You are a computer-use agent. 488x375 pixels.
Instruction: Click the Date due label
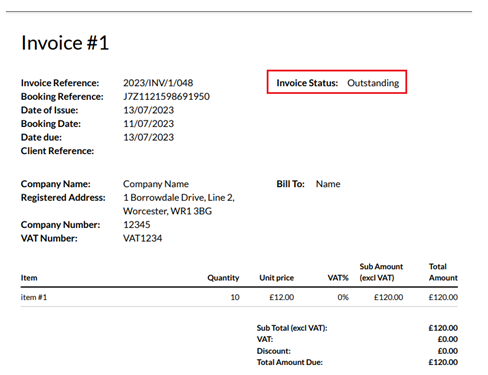41,137
